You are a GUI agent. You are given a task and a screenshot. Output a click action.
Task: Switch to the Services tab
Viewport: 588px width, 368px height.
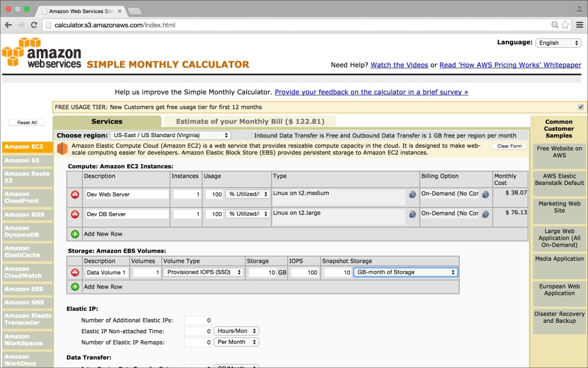107,121
